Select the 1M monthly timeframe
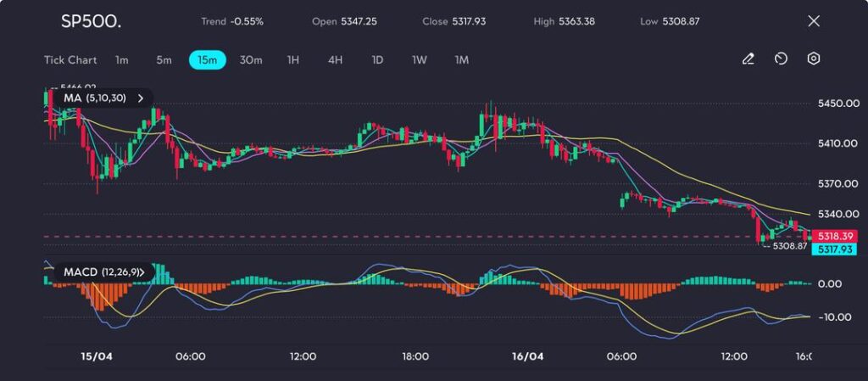The height and width of the screenshot is (381, 868). tap(462, 60)
